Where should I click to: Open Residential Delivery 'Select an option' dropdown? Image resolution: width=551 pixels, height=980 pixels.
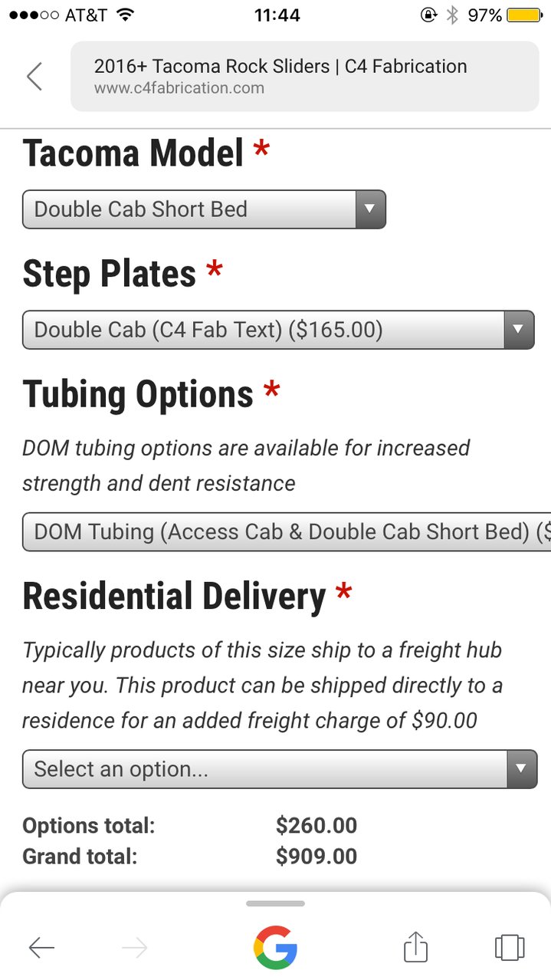(279, 769)
